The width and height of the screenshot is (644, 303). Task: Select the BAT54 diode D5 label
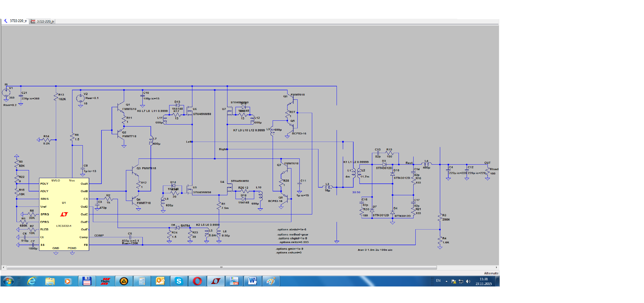pyautogui.click(x=185, y=225)
